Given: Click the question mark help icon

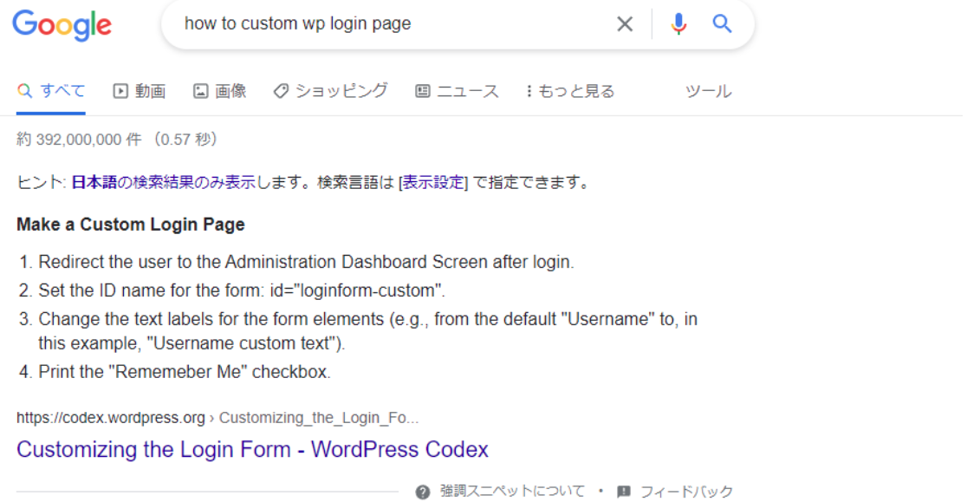Looking at the screenshot, I should [x=423, y=492].
